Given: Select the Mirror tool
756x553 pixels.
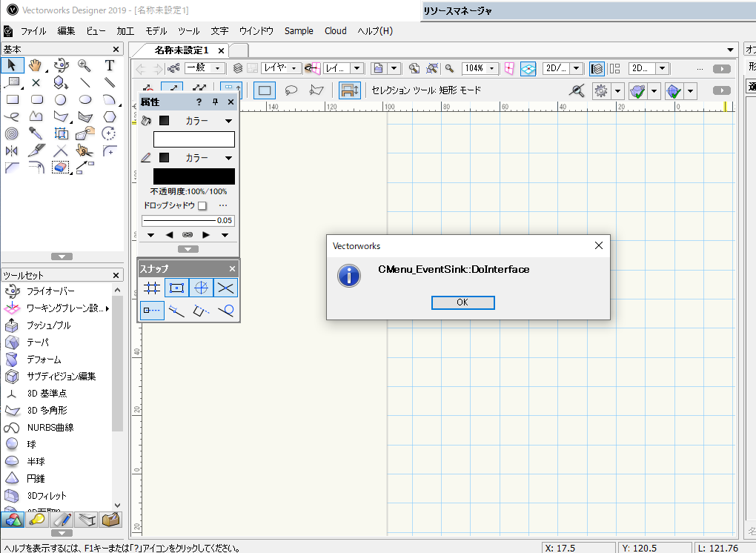Looking at the screenshot, I should (12, 151).
